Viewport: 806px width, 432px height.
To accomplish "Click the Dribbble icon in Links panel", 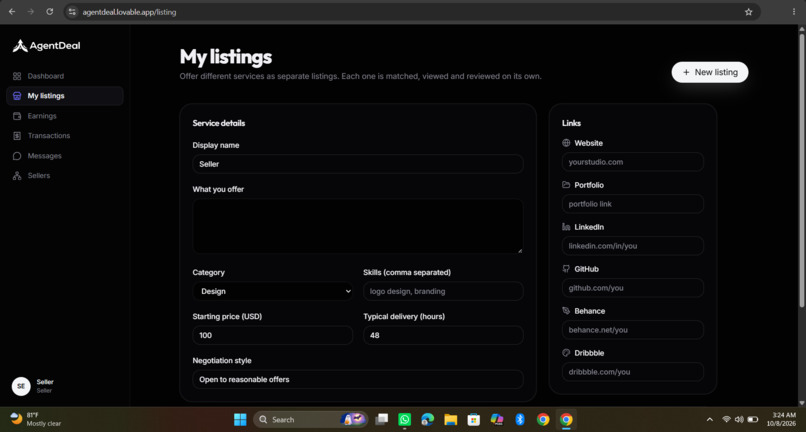I will tap(566, 353).
